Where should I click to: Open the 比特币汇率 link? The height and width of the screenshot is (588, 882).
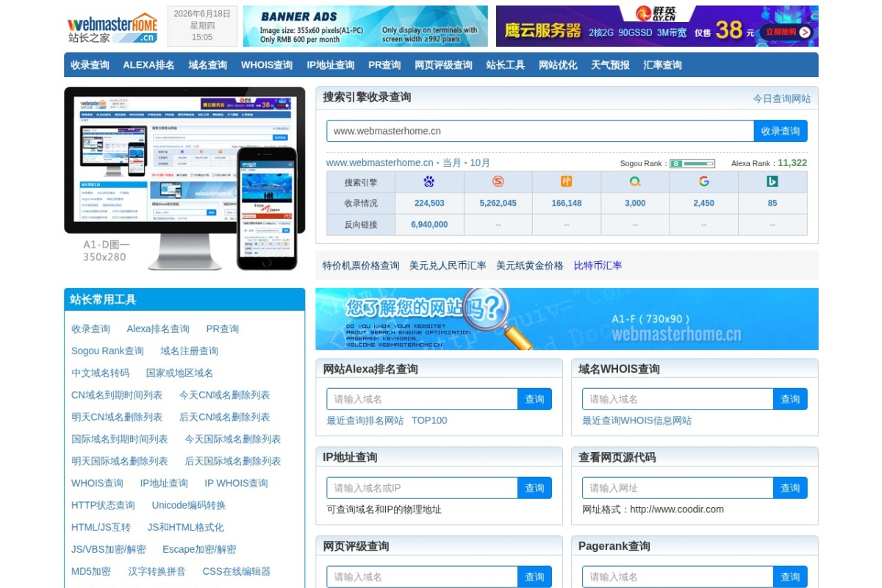coord(598,265)
